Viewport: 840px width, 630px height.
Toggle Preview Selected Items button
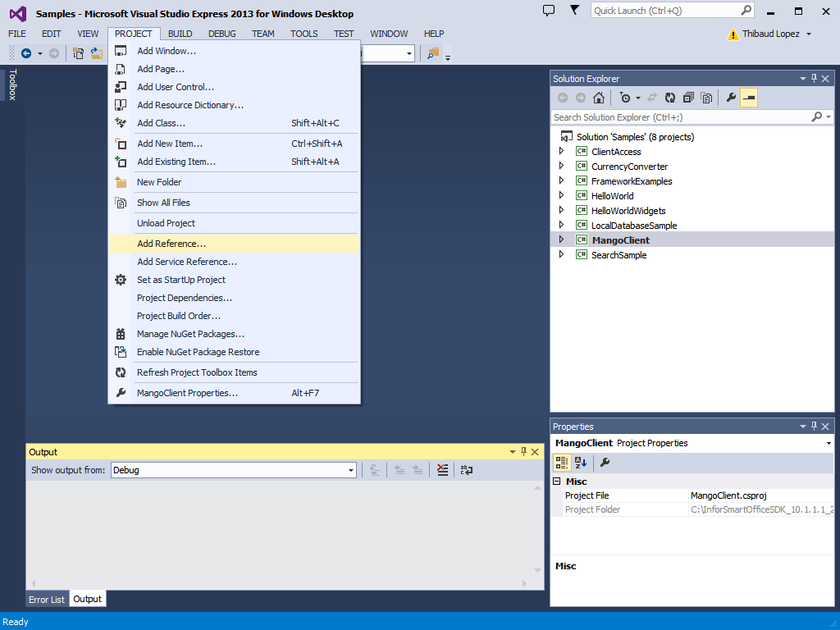tap(748, 98)
